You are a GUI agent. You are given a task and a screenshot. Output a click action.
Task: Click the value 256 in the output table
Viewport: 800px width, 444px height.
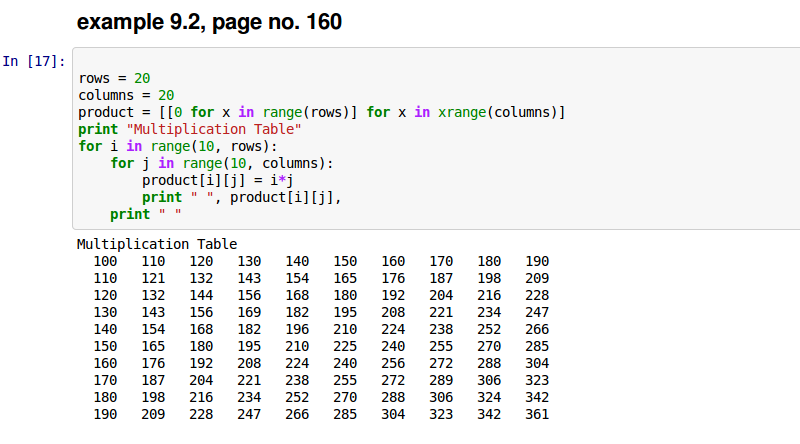(393, 363)
